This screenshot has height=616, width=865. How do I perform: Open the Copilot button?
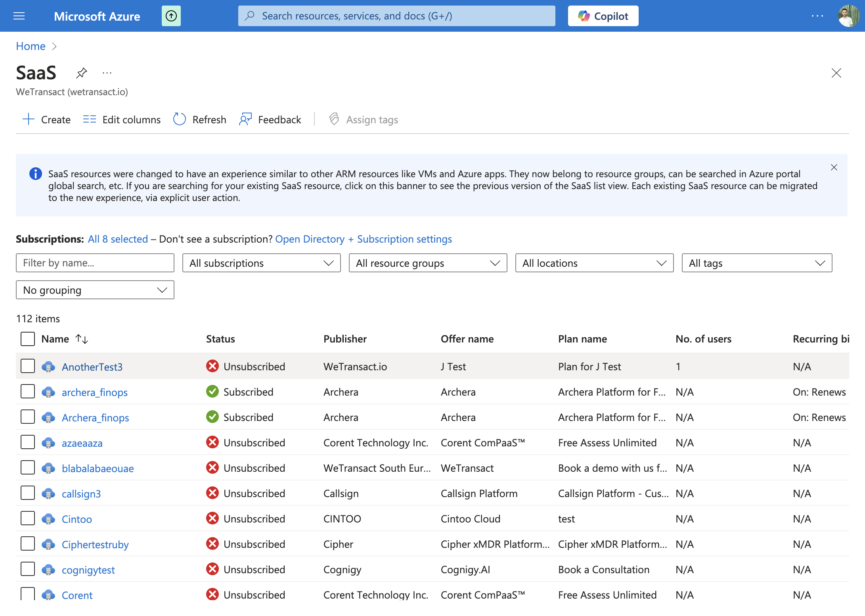pos(603,16)
